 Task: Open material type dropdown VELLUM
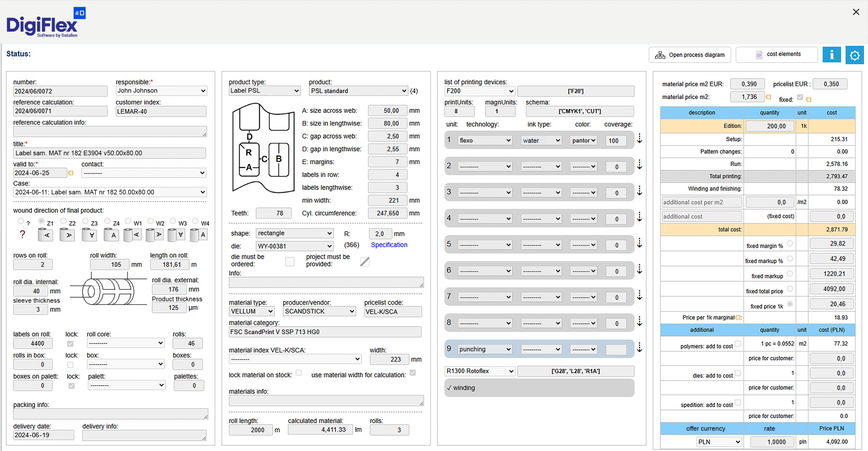(x=252, y=311)
